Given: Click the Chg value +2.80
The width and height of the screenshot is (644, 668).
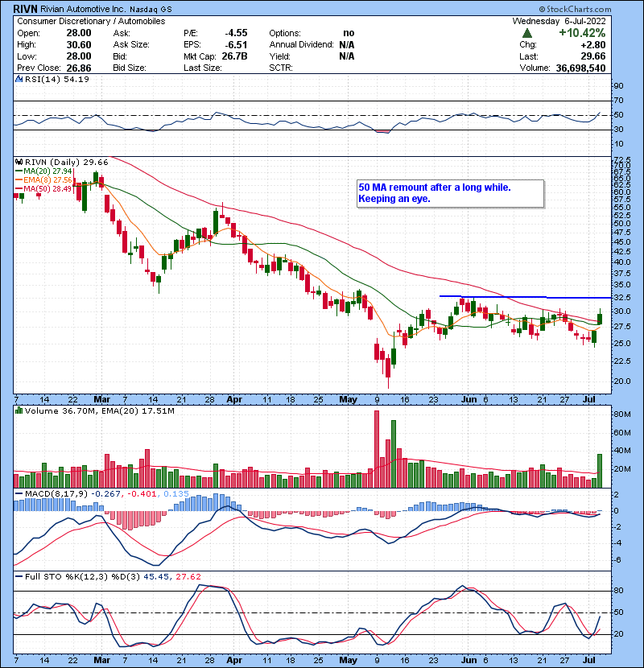Looking at the screenshot, I should [x=592, y=45].
